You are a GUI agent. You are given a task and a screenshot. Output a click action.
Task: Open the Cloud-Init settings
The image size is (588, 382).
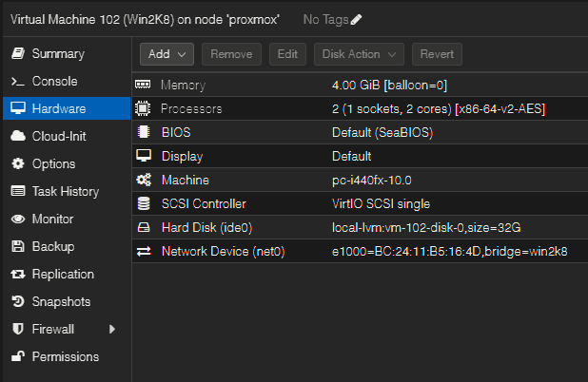click(x=59, y=136)
